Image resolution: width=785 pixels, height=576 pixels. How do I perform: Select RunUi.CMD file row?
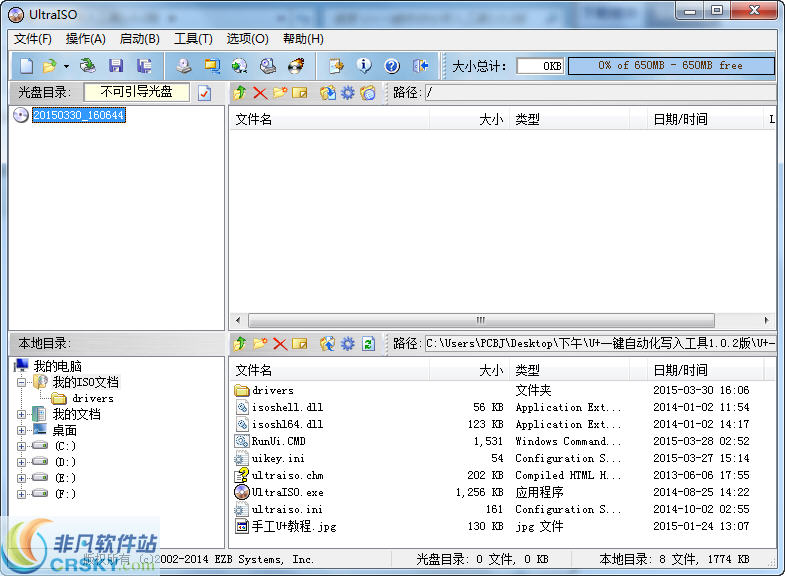pos(502,441)
